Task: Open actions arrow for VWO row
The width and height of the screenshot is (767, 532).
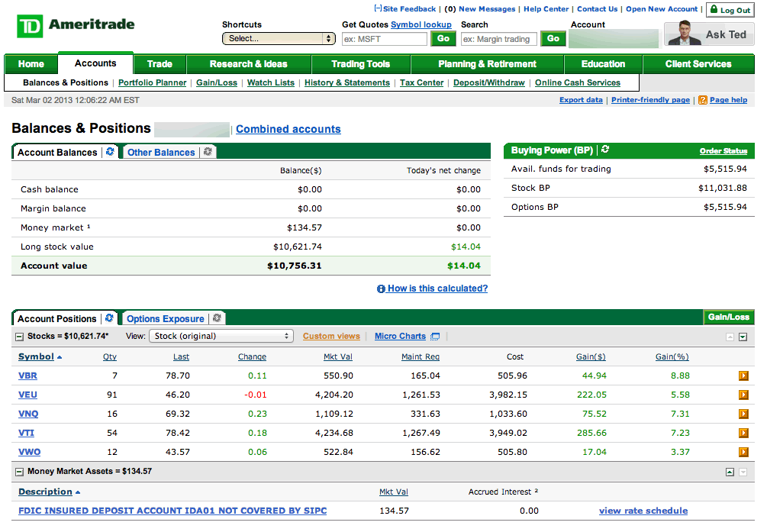Action: coord(743,452)
